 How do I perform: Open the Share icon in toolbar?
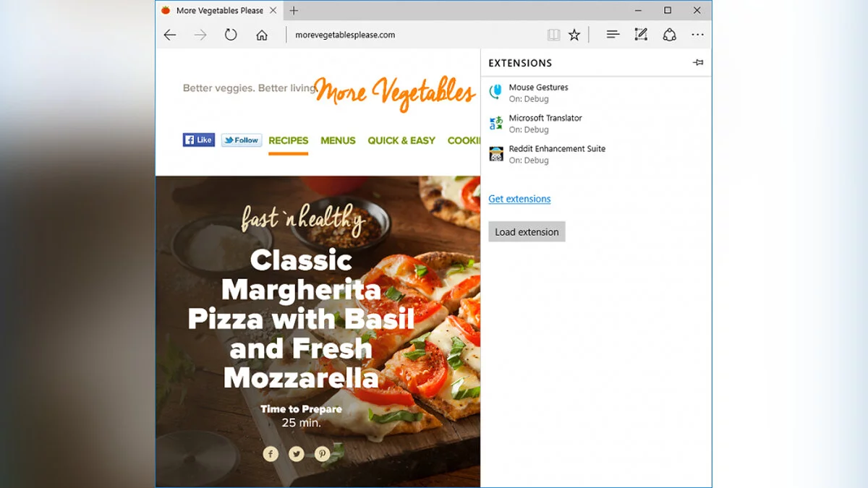670,35
